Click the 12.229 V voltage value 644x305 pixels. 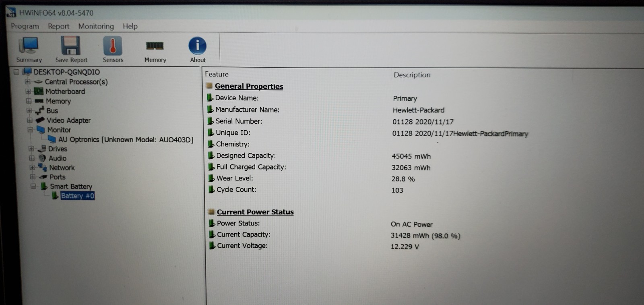tap(405, 247)
